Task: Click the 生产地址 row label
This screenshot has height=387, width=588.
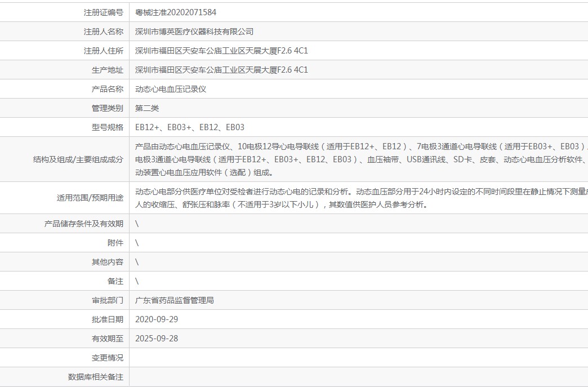Action: pos(108,70)
